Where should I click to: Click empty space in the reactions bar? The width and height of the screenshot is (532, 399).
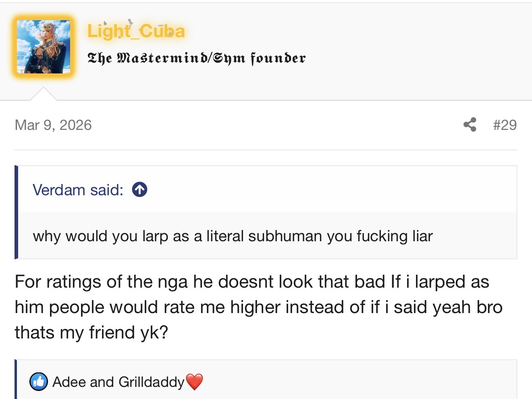355,382
